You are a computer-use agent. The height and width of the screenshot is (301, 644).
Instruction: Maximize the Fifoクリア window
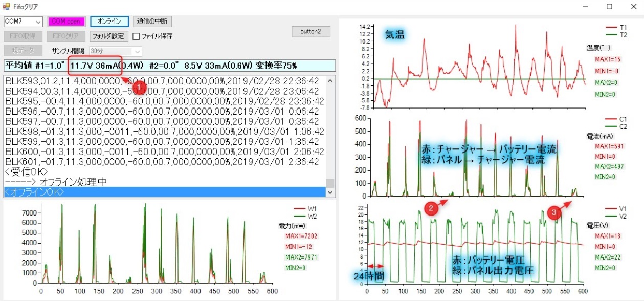point(609,7)
